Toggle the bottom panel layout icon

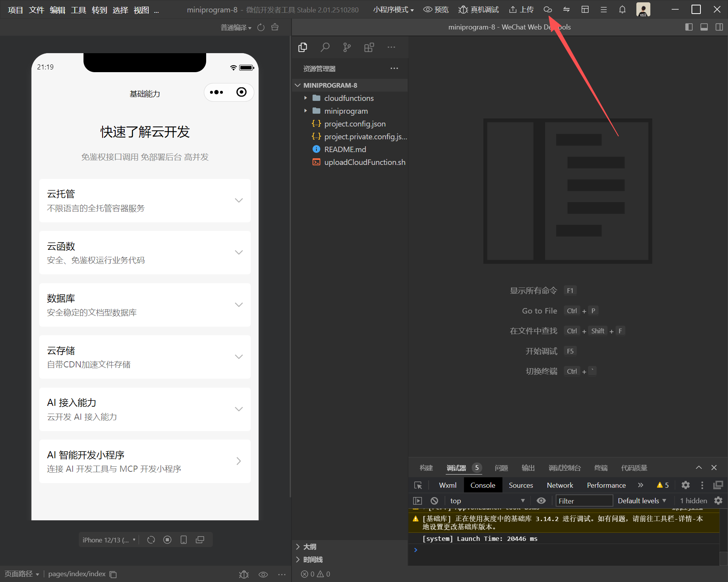click(x=704, y=27)
